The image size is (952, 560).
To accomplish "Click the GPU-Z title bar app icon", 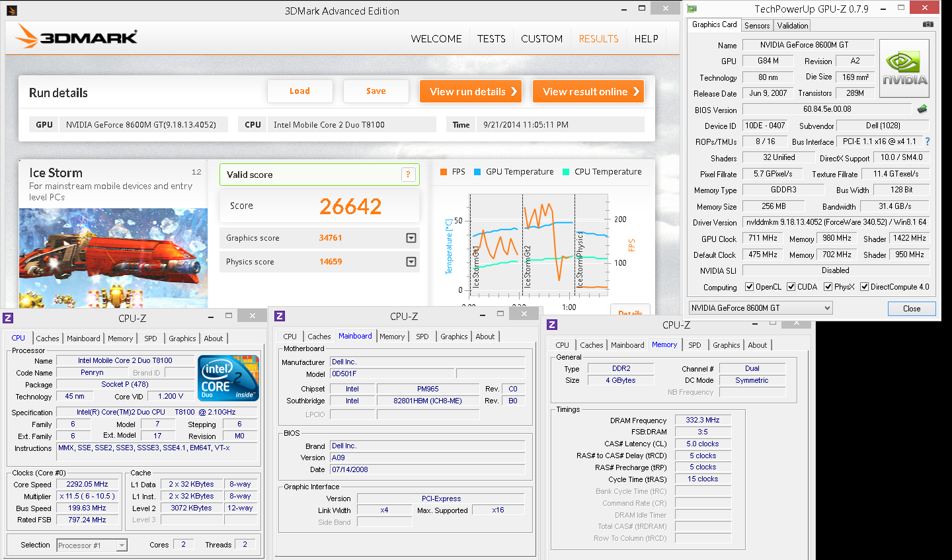I will 692,9.
